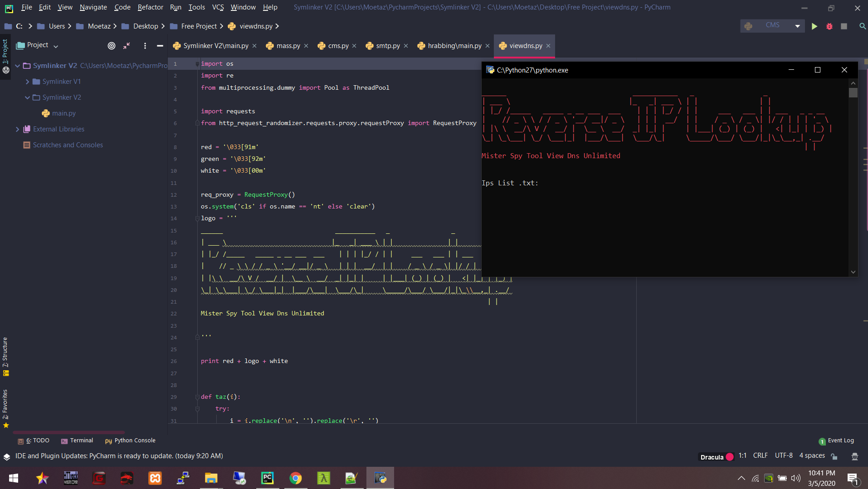The image size is (868, 489).
Task: Expand External Libraries node
Action: 17,129
